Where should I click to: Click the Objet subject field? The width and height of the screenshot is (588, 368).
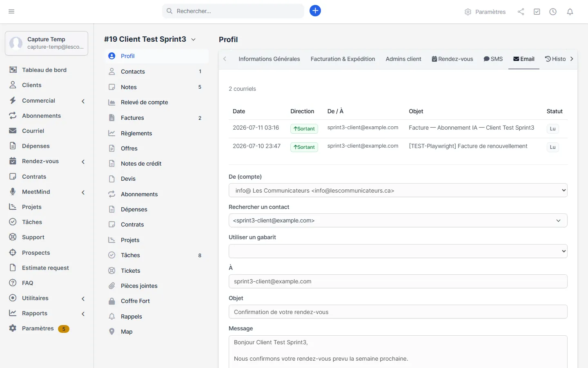[x=398, y=312]
